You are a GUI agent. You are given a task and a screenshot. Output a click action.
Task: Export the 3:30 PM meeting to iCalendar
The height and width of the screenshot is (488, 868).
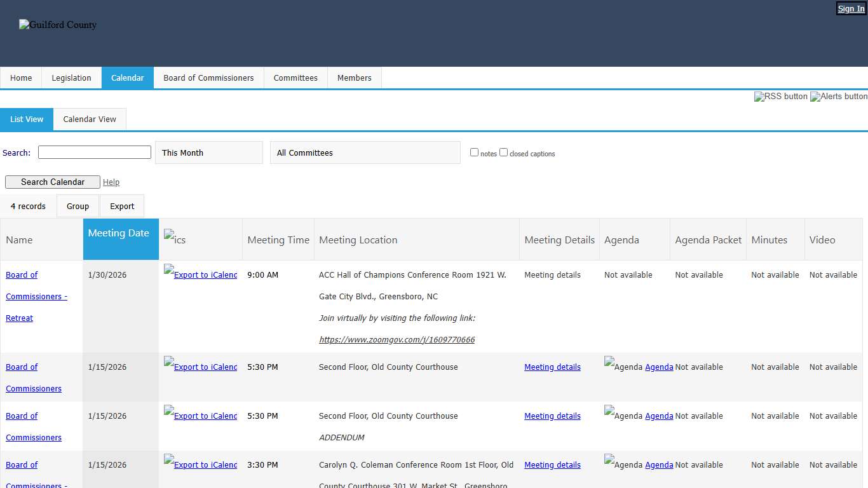click(200, 464)
